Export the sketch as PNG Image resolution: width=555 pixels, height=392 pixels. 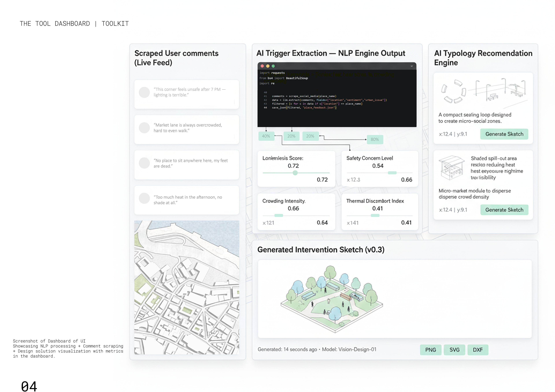431,350
